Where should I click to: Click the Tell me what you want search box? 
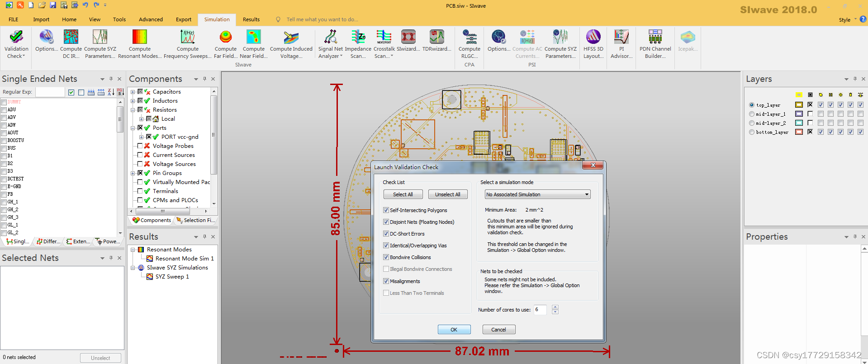point(322,19)
